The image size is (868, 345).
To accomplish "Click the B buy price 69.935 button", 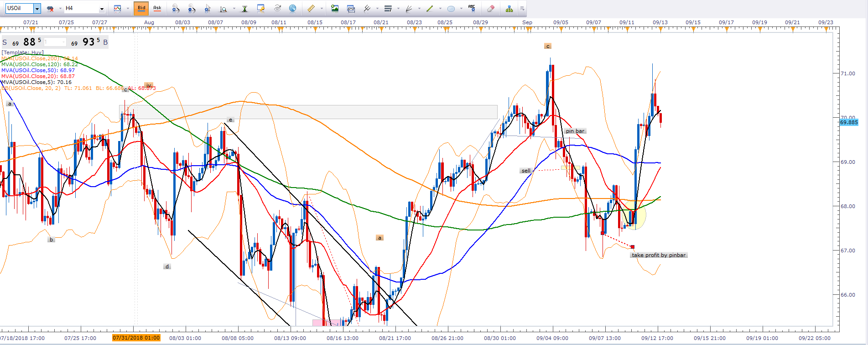I will (x=89, y=42).
